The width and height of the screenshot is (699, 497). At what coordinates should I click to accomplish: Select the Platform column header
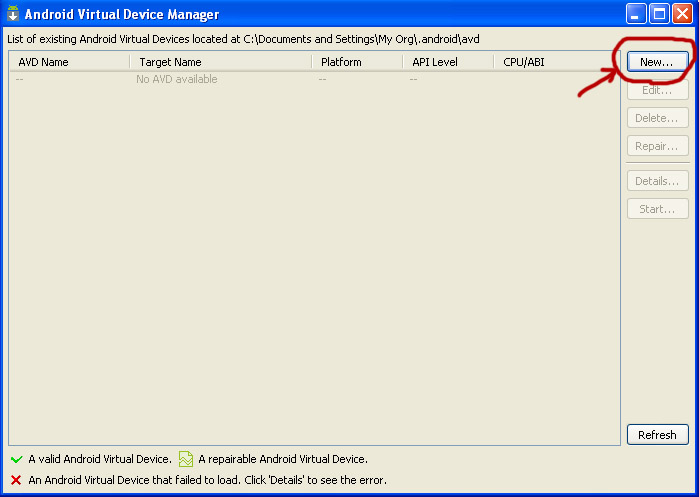tap(355, 62)
